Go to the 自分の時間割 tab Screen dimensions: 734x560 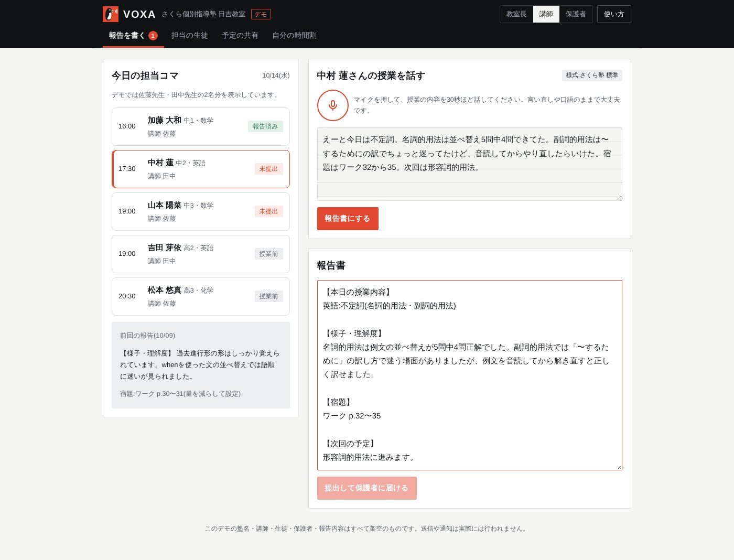[x=294, y=36]
